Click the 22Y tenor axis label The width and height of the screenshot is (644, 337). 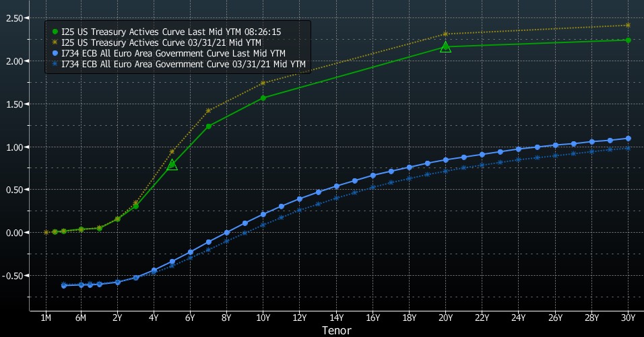[x=482, y=317]
